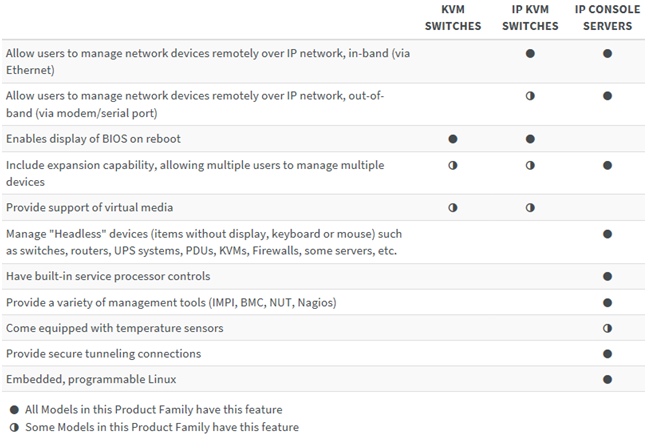647x441 pixels.
Task: Click IP KVM half dot in expansion capability row
Action: pyautogui.click(x=530, y=165)
